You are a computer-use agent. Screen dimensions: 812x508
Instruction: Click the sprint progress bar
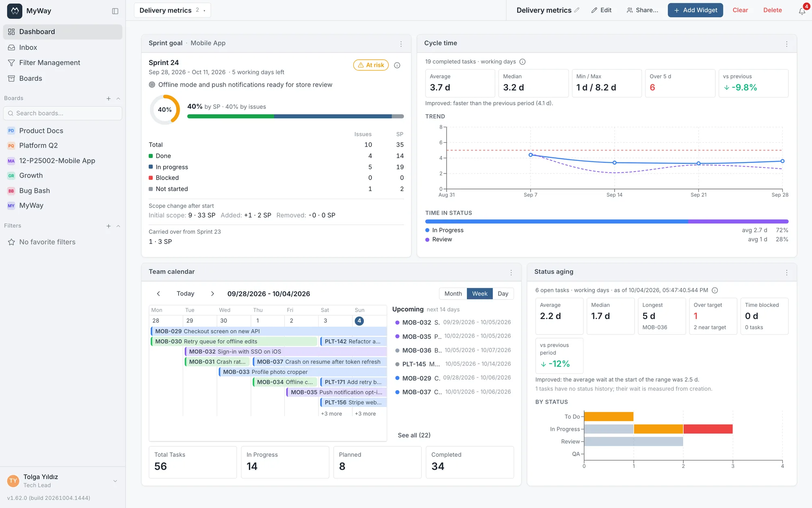tap(295, 116)
